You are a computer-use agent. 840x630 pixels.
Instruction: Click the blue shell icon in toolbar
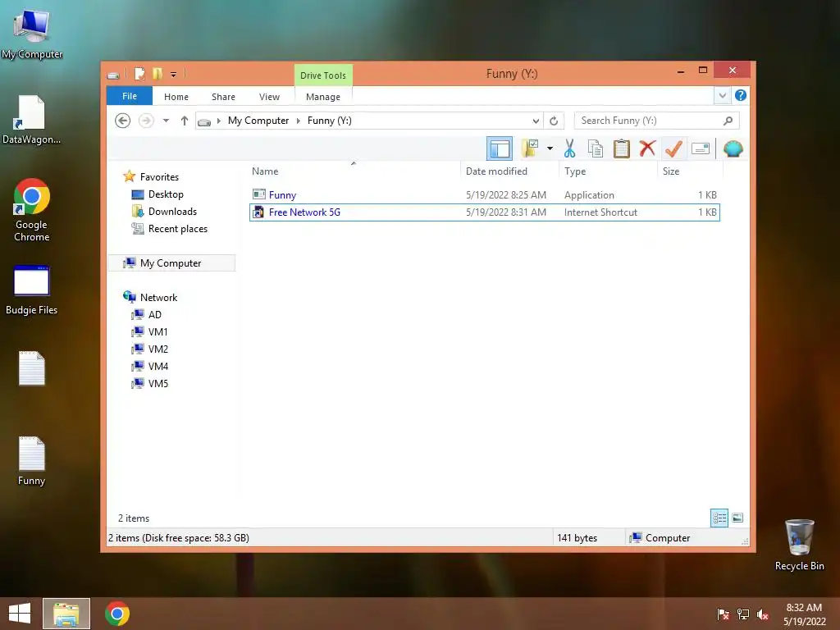(x=733, y=148)
